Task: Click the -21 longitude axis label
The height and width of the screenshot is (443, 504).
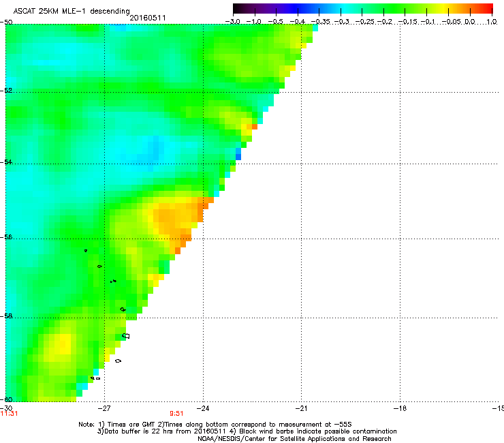Action: pyautogui.click(x=302, y=408)
